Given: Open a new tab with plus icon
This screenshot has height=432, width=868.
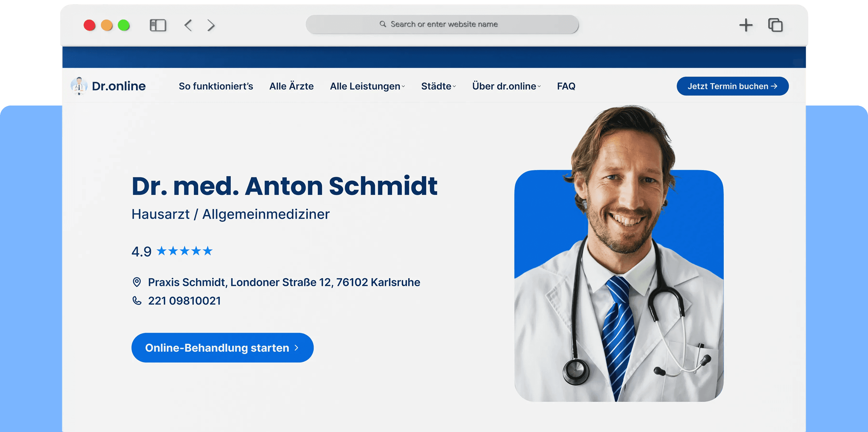Looking at the screenshot, I should coord(746,25).
